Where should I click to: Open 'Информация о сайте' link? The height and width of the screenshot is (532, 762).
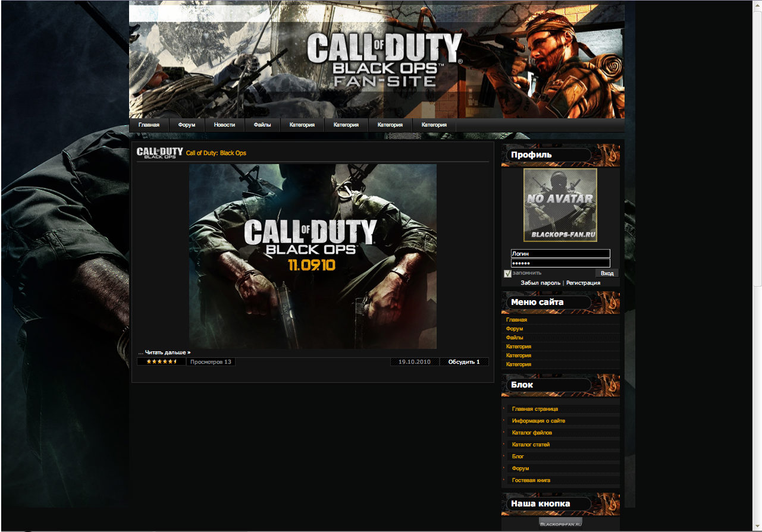tap(538, 421)
